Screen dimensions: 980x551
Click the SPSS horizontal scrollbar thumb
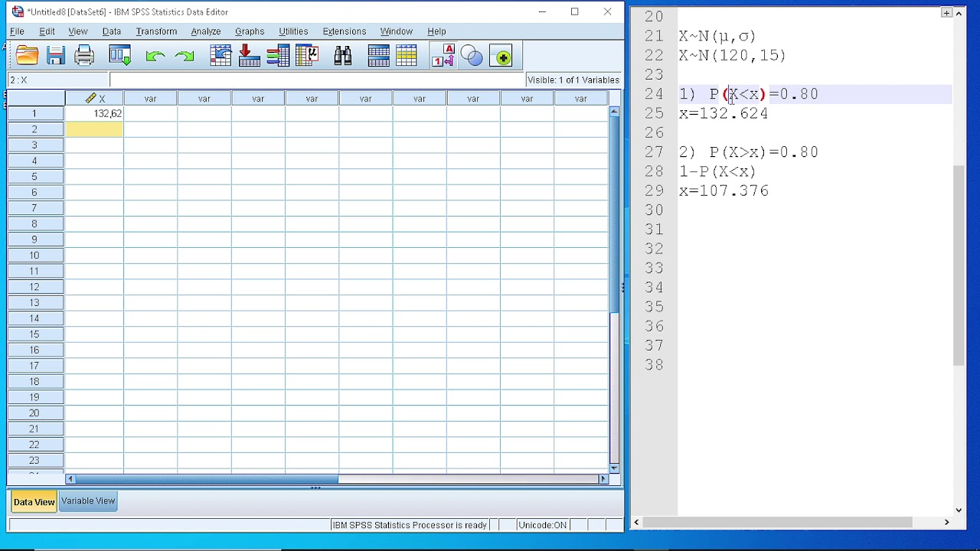tap(207, 479)
